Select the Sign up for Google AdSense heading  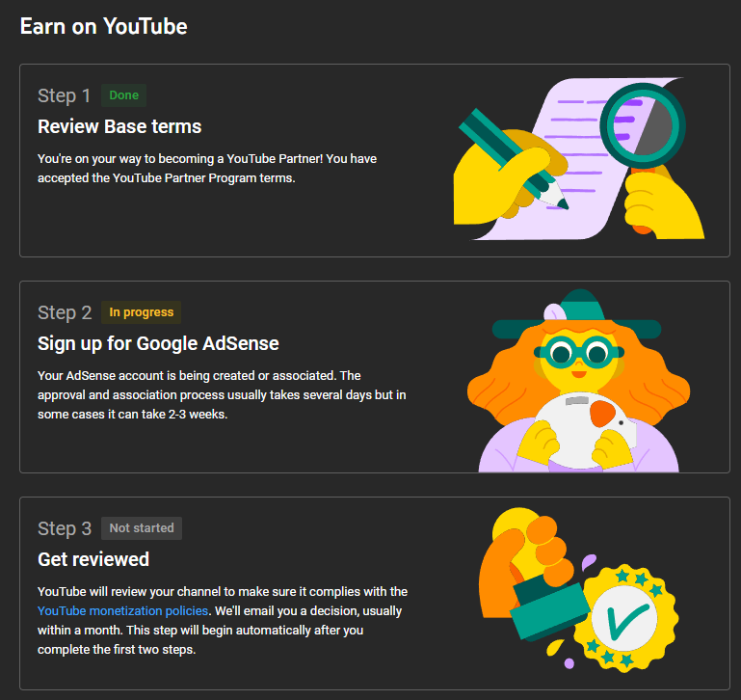click(x=158, y=344)
